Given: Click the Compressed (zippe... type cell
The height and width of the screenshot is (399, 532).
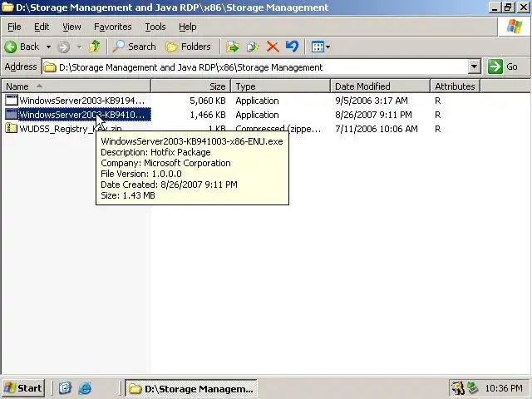Looking at the screenshot, I should tap(278, 128).
